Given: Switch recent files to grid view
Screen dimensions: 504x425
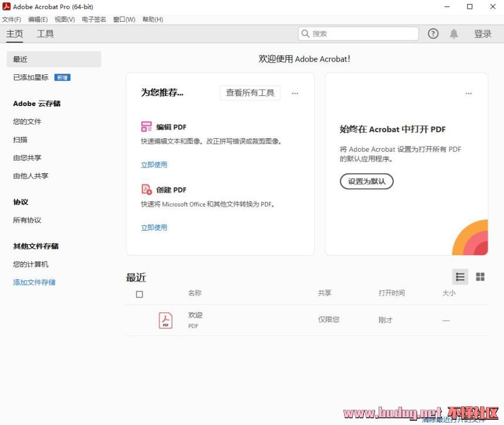Looking at the screenshot, I should 480,277.
